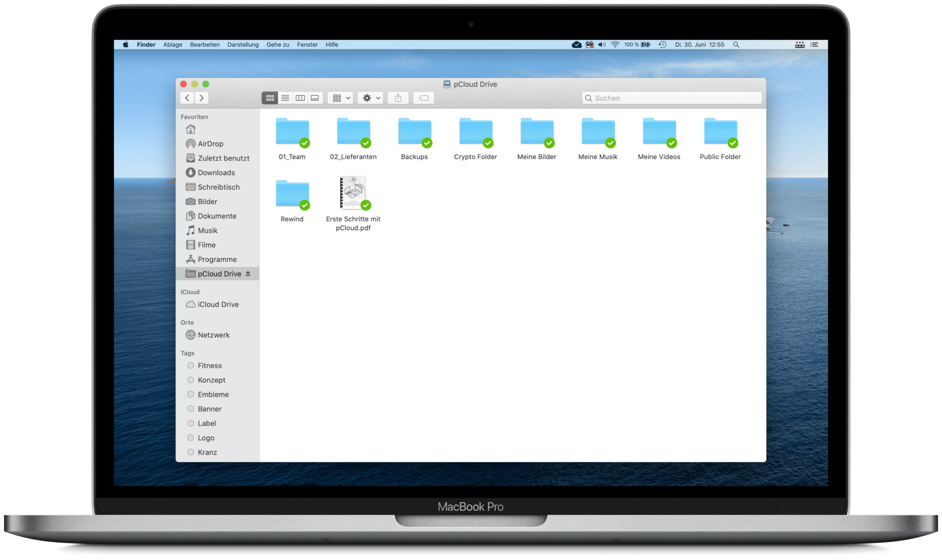The image size is (942, 560).
Task: Open iCloud Drive in the sidebar
Action: point(217,304)
